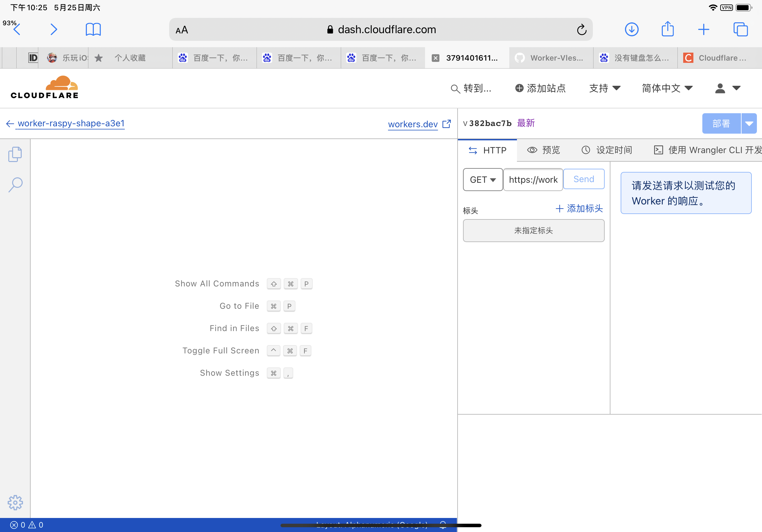Open the Manage gear icon
Viewport: 762px width, 532px height.
click(15, 503)
